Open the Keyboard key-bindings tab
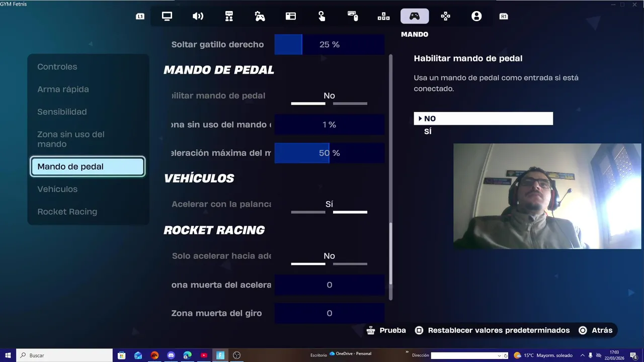Screen dimensions: 644x362 [384, 16]
